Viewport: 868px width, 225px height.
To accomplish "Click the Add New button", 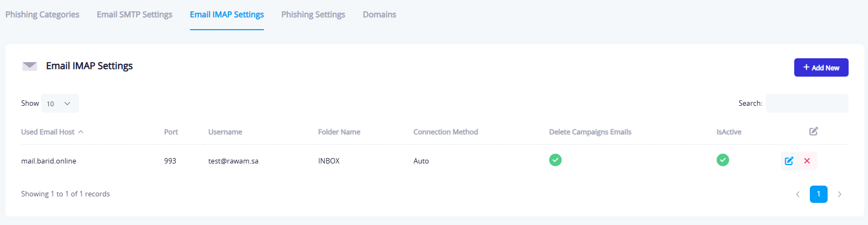I will pyautogui.click(x=821, y=67).
